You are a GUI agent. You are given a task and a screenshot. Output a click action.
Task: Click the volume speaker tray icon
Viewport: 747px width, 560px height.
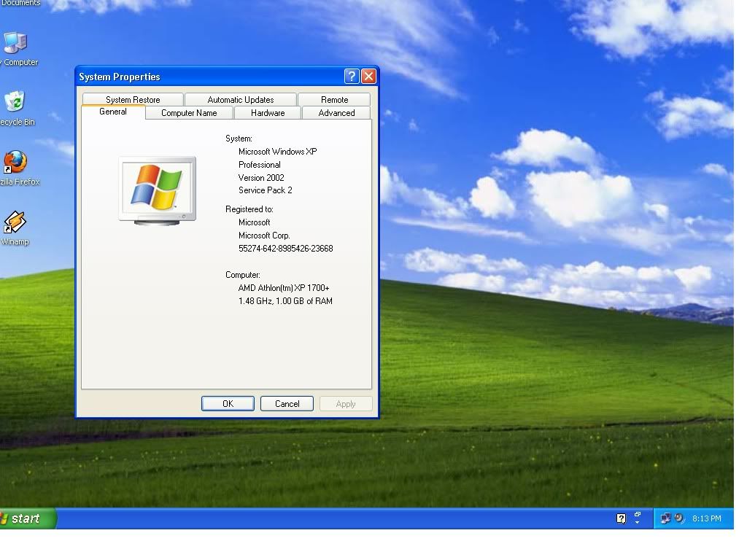(x=679, y=518)
